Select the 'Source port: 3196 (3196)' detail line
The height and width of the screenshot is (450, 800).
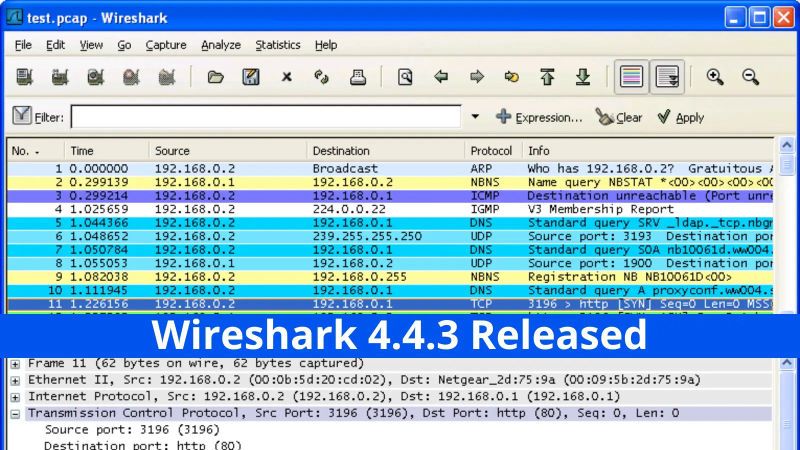(132, 430)
